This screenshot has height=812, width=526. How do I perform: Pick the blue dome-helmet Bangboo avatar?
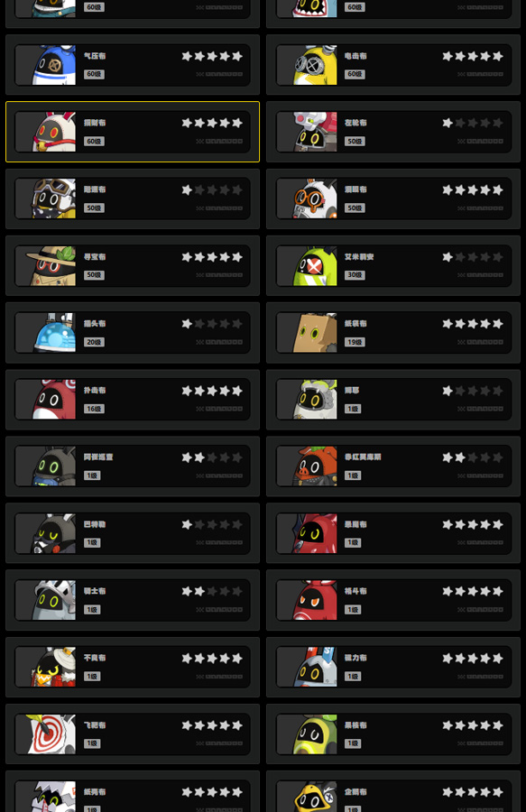54,332
